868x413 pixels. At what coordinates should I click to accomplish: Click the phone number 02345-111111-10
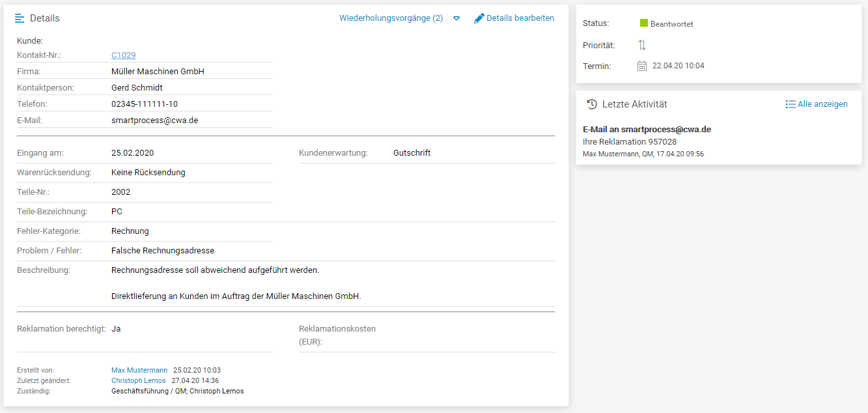[x=145, y=104]
